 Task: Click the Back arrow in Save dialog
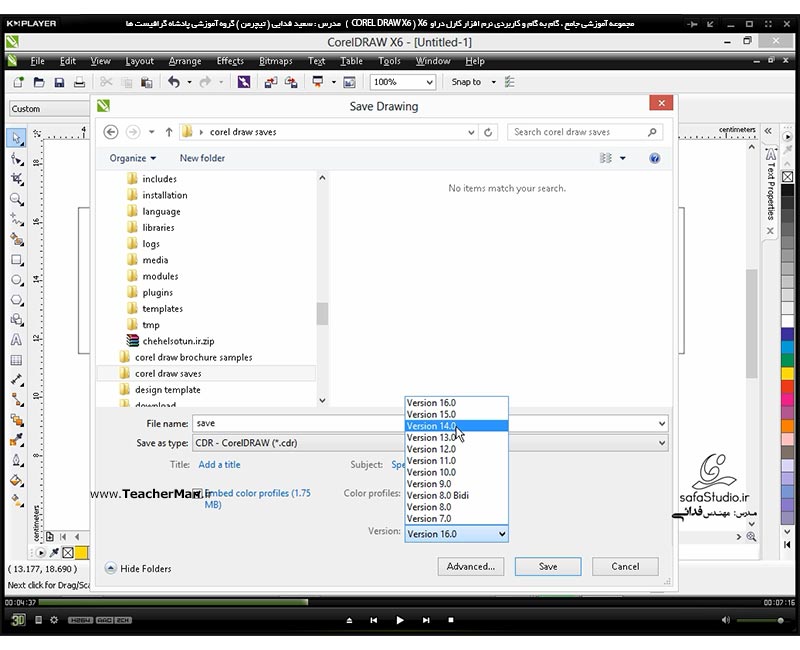(x=111, y=132)
